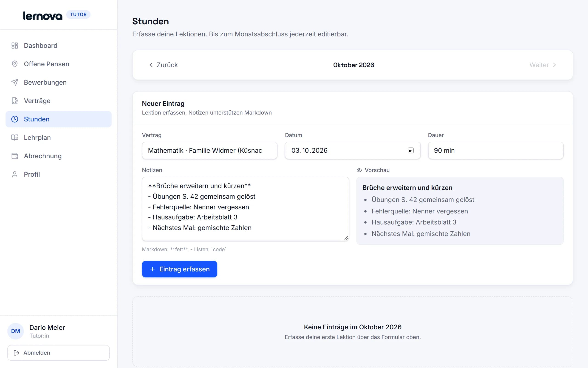Image resolution: width=588 pixels, height=368 pixels.
Task: Click Zurück to go to previous month
Action: pos(163,65)
